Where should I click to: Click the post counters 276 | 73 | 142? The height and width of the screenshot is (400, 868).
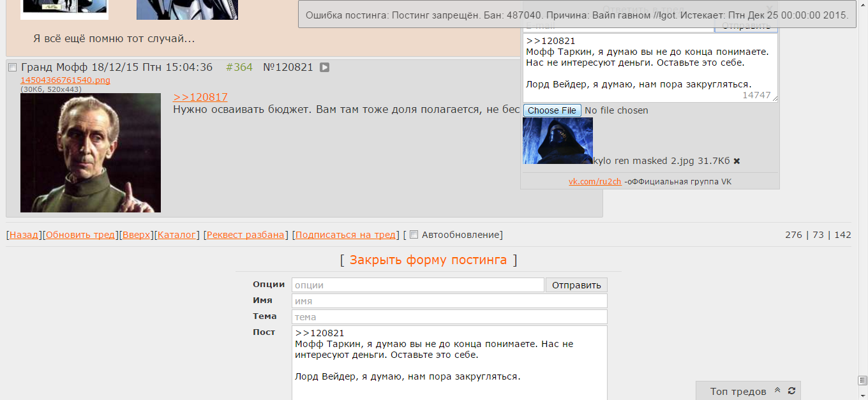(818, 235)
